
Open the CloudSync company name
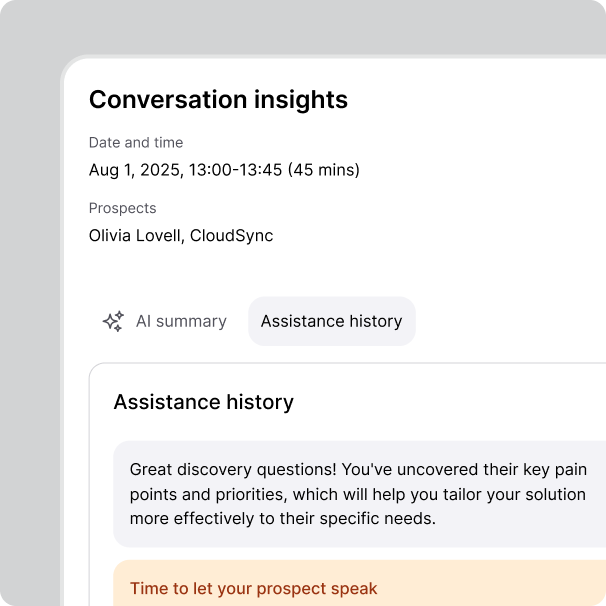click(x=232, y=236)
